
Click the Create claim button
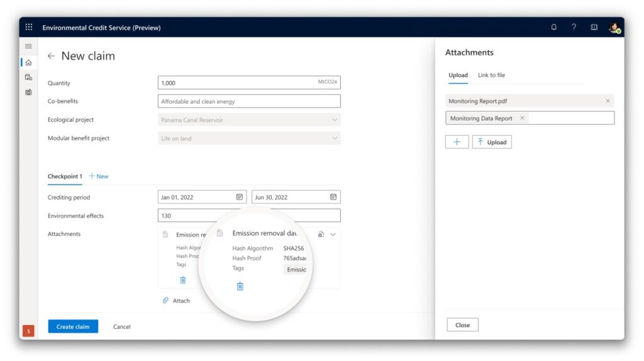pos(73,326)
